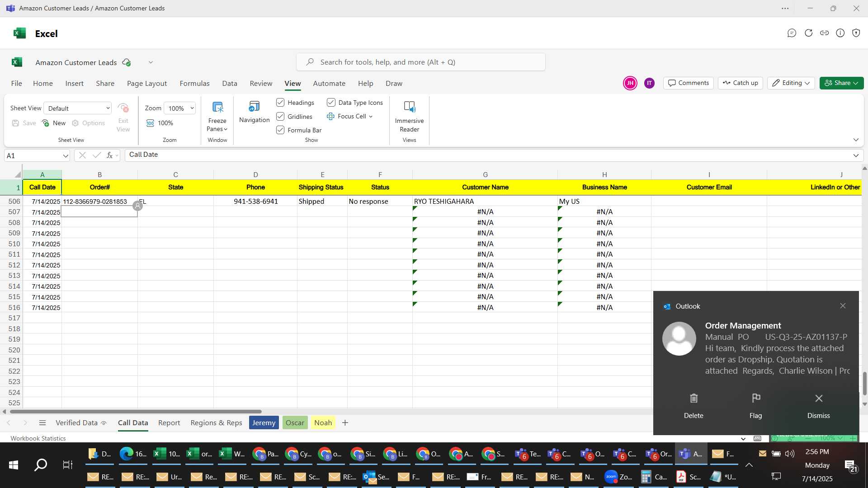Click Workbook Statistics in status bar

pos(38,438)
